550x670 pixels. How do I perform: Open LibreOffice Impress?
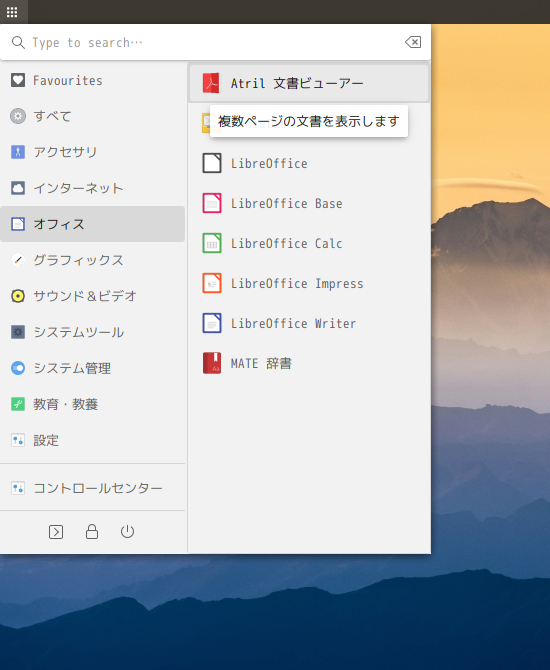[x=309, y=284]
